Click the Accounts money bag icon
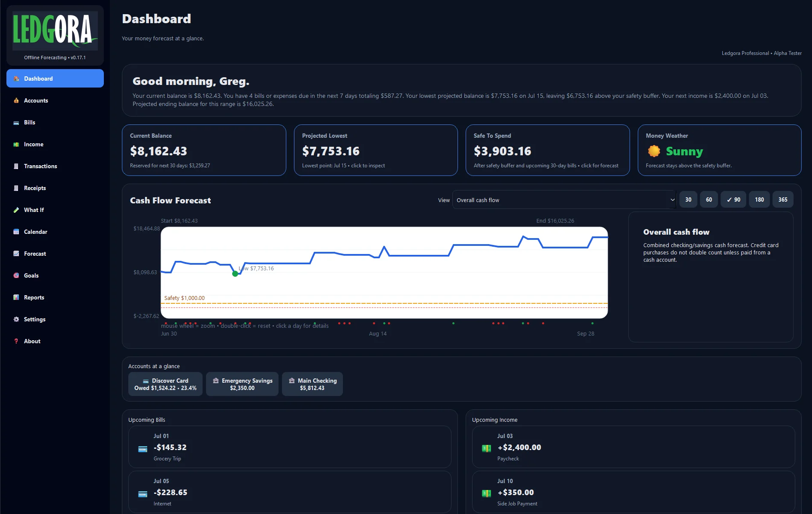The image size is (812, 514). pos(16,100)
